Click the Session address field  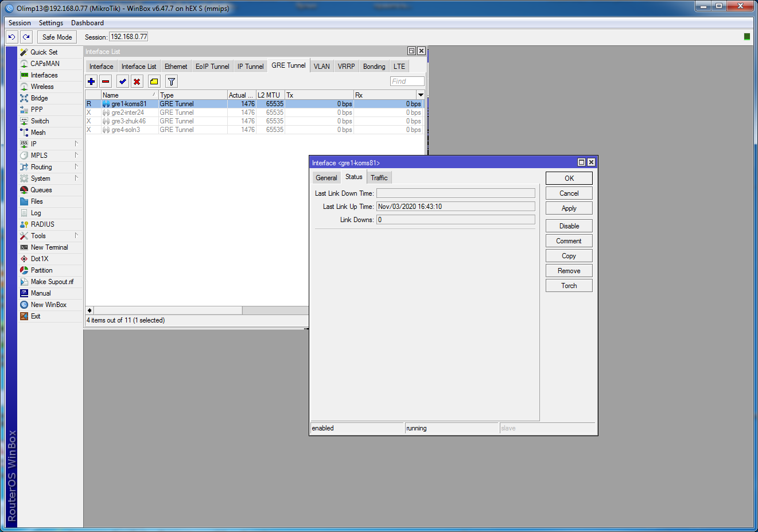(x=129, y=37)
